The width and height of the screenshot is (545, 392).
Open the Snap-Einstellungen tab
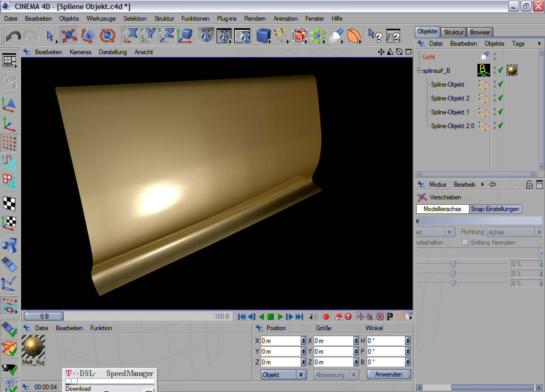tap(494, 209)
